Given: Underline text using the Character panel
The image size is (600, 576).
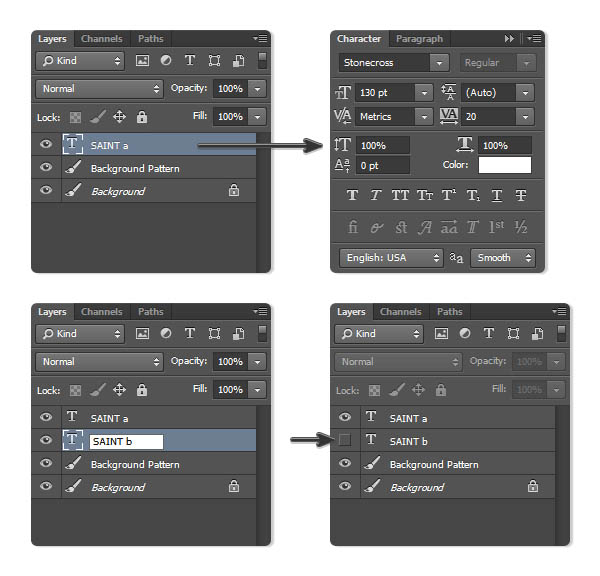Looking at the screenshot, I should pos(497,196).
